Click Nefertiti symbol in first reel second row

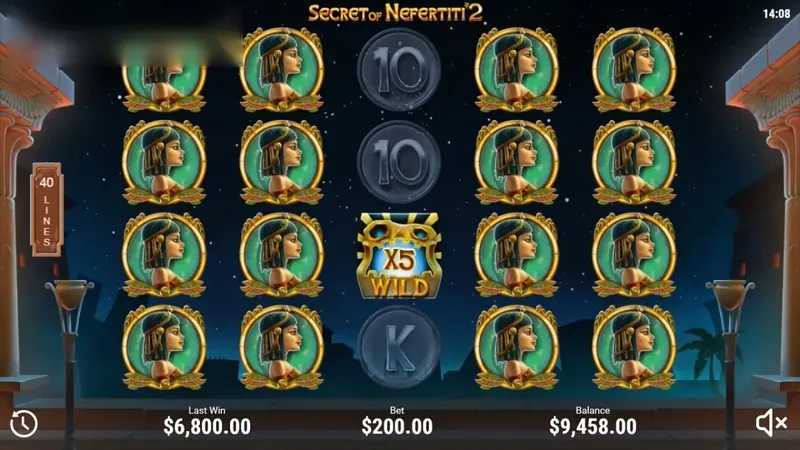(x=164, y=162)
